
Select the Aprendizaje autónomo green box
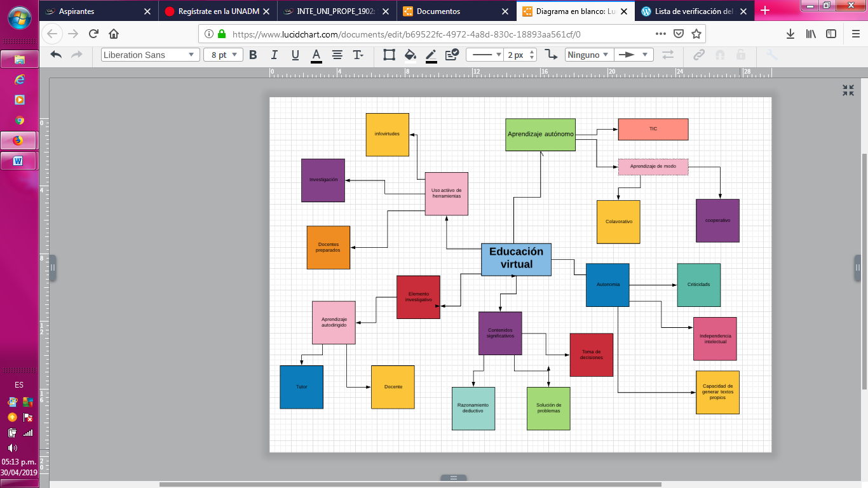[x=540, y=134]
